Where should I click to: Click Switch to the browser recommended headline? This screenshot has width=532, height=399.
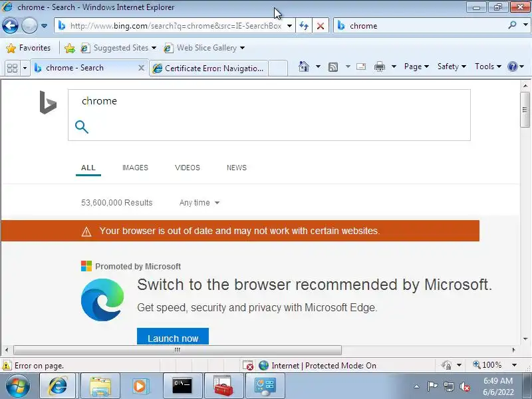click(x=314, y=285)
